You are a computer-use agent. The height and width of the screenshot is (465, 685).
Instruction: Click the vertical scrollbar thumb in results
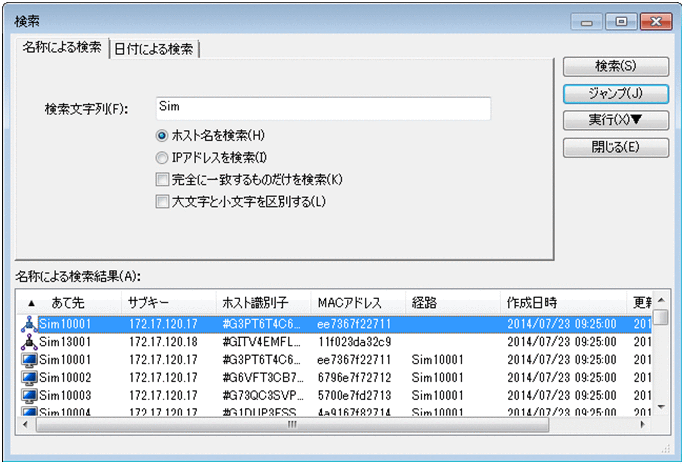(x=661, y=317)
